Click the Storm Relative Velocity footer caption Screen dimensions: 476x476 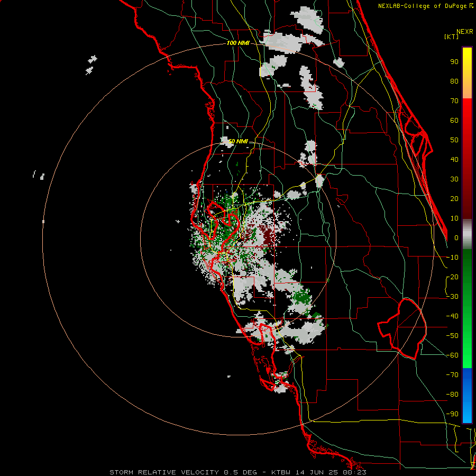(237, 472)
